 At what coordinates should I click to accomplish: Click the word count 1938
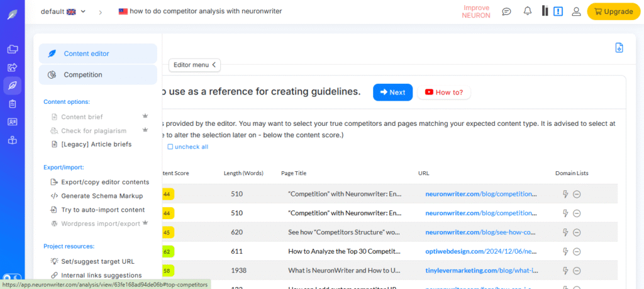[x=238, y=271]
